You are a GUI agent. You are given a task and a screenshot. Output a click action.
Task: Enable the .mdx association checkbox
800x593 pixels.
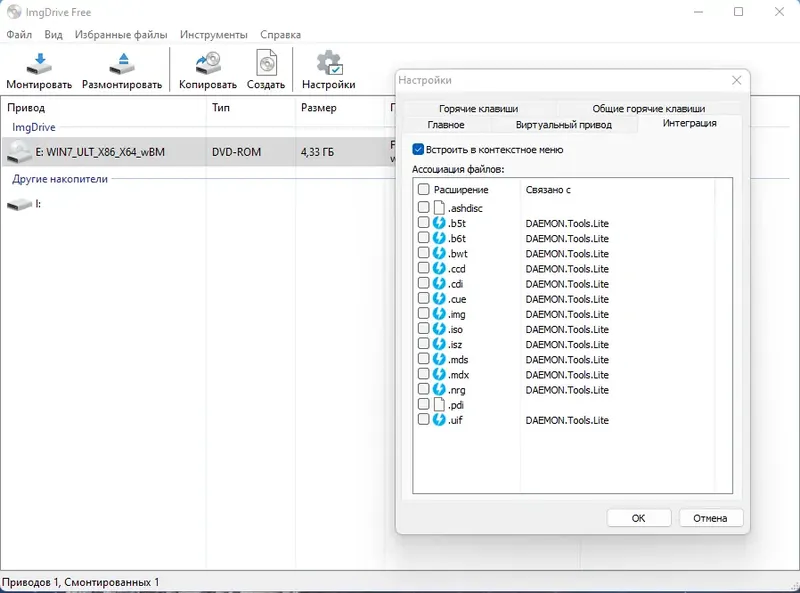tap(423, 374)
